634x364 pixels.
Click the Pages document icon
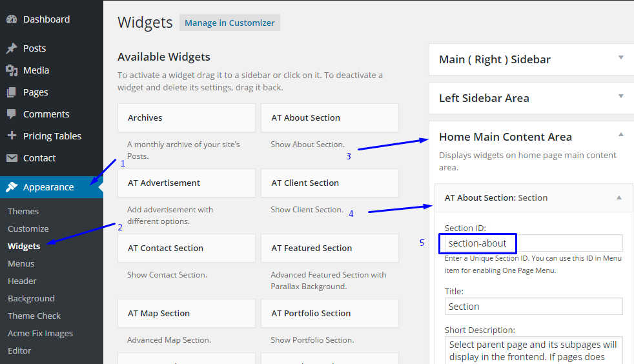point(12,92)
